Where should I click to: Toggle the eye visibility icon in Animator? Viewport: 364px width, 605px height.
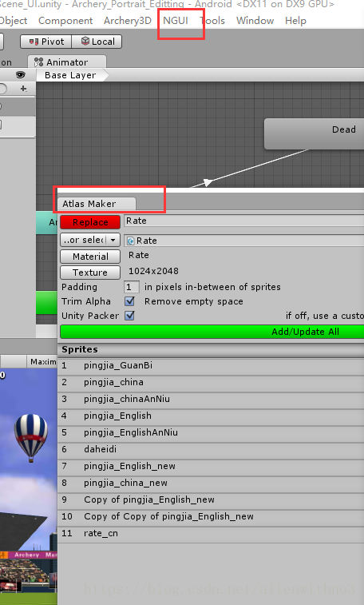[x=21, y=75]
